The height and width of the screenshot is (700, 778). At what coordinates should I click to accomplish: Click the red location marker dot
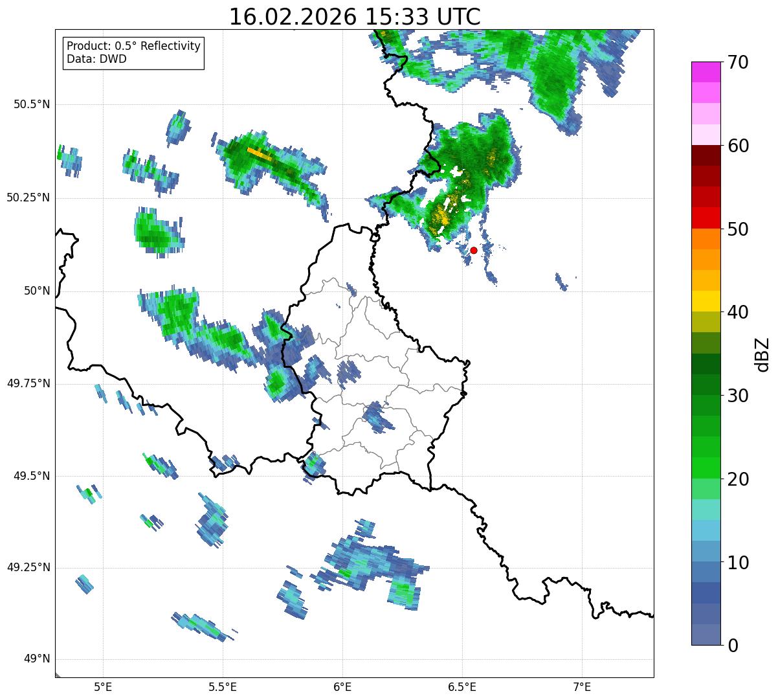pyautogui.click(x=474, y=250)
